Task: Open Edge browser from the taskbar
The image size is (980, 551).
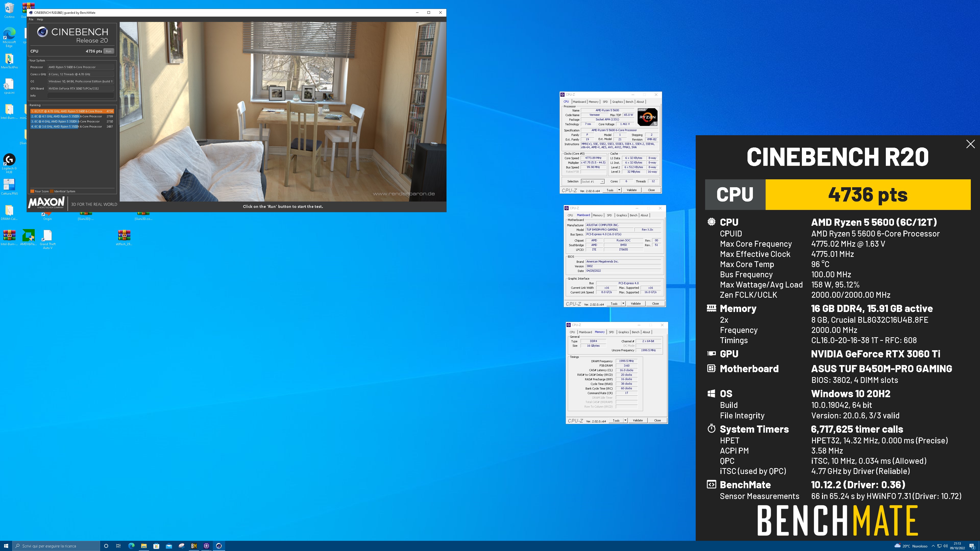Action: point(131,546)
